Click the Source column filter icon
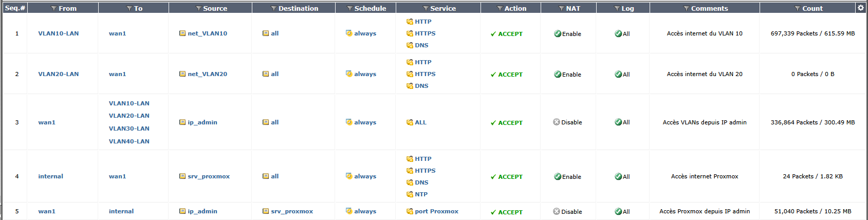This screenshot has width=868, height=220. (199, 9)
